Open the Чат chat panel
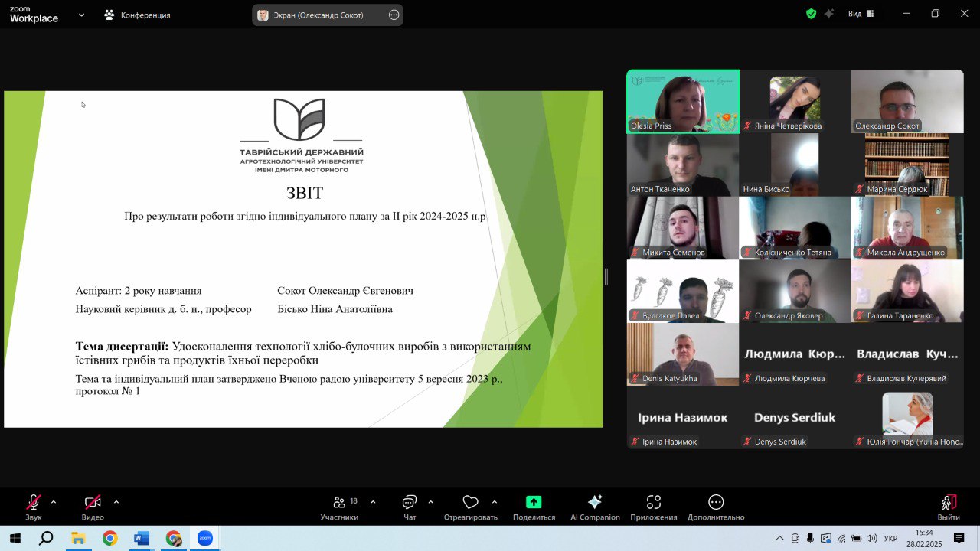 coord(410,507)
